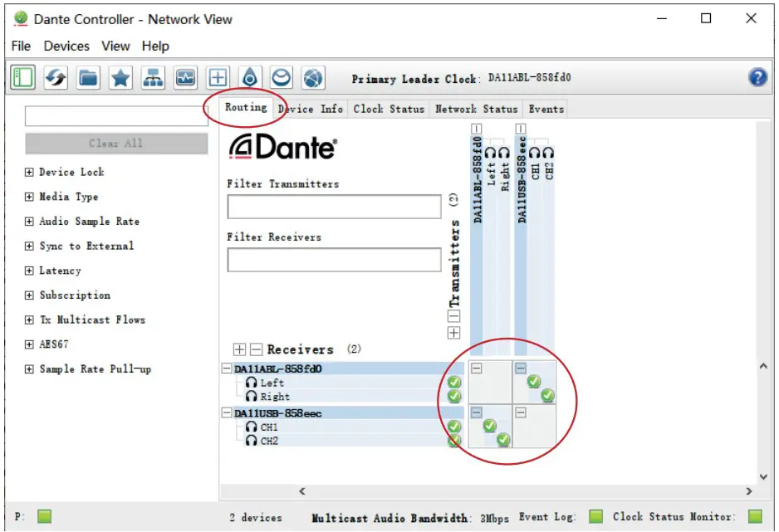Expand all transmitters with plus button
Image resolution: width=779 pixels, height=532 pixels.
point(453,333)
